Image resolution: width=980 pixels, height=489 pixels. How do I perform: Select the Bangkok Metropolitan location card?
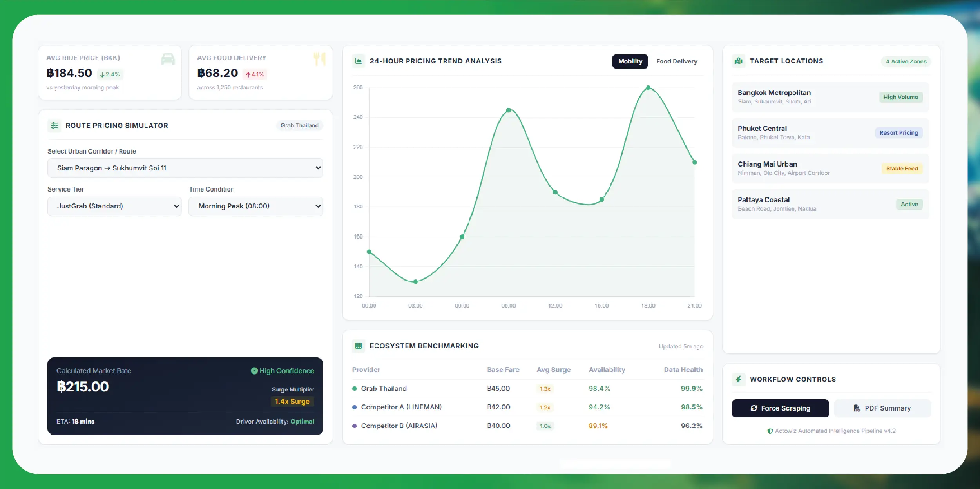830,97
